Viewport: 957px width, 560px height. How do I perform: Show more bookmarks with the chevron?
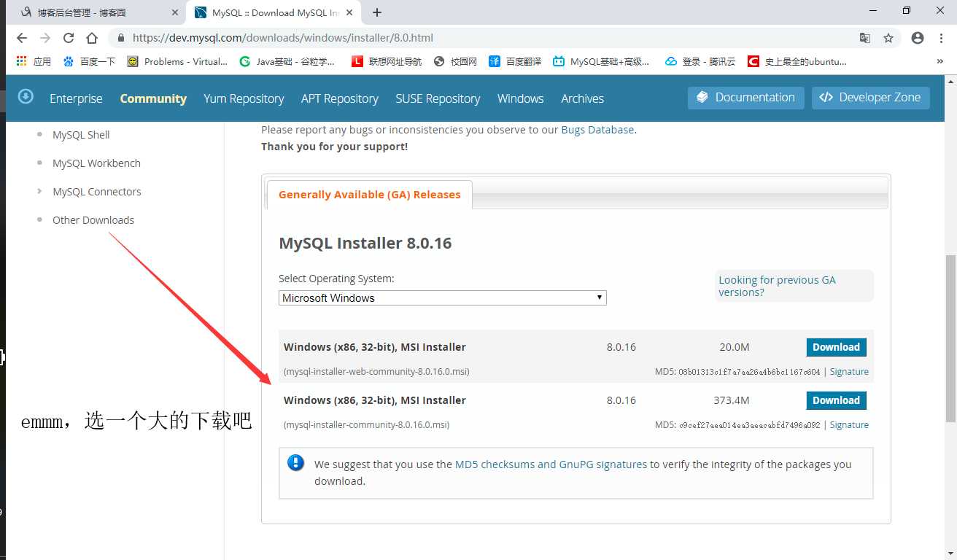point(940,62)
